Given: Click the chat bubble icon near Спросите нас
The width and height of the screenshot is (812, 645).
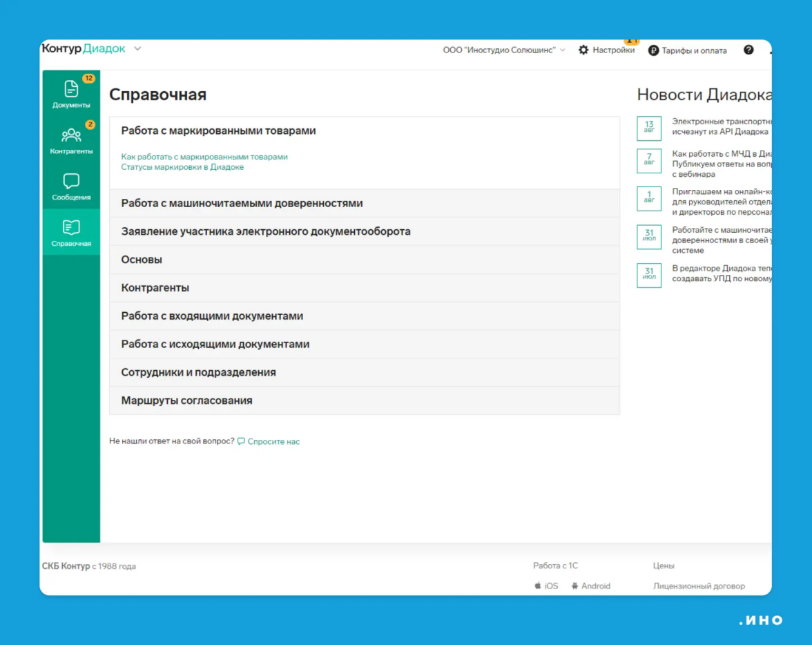Looking at the screenshot, I should click(241, 441).
